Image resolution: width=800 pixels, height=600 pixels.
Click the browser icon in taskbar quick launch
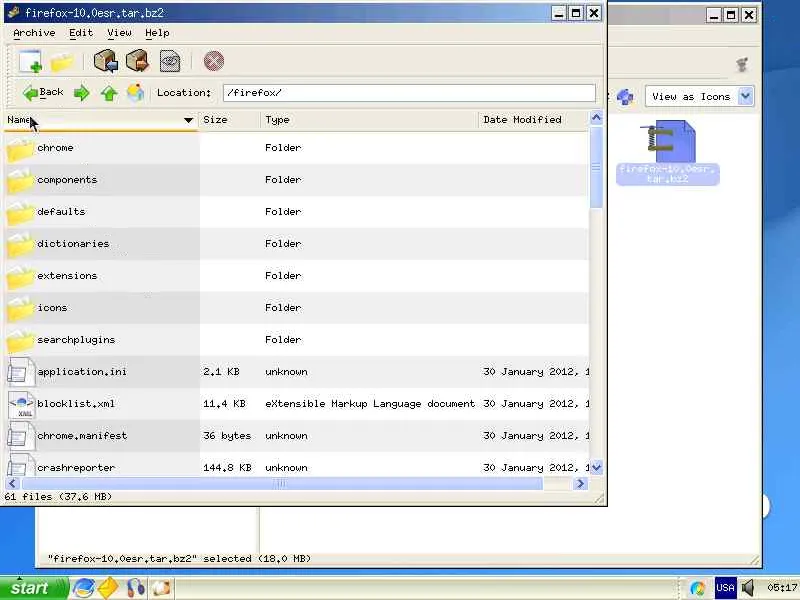click(83, 588)
